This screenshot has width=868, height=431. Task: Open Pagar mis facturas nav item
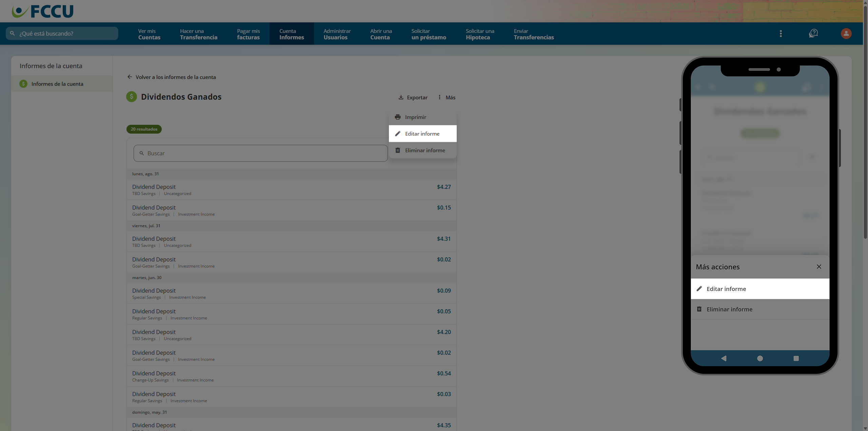248,34
